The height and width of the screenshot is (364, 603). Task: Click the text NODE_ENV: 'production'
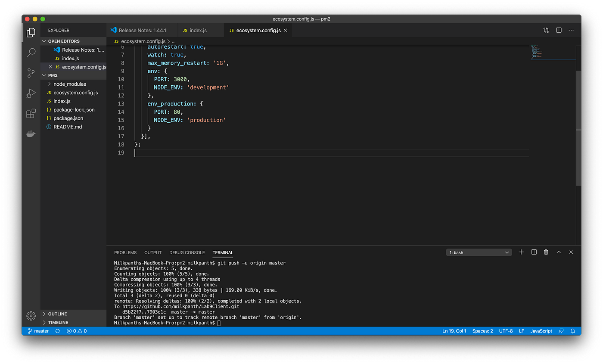click(190, 120)
